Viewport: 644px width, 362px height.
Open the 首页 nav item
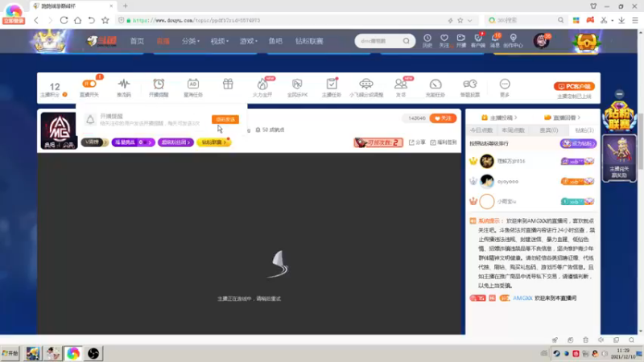(x=137, y=41)
